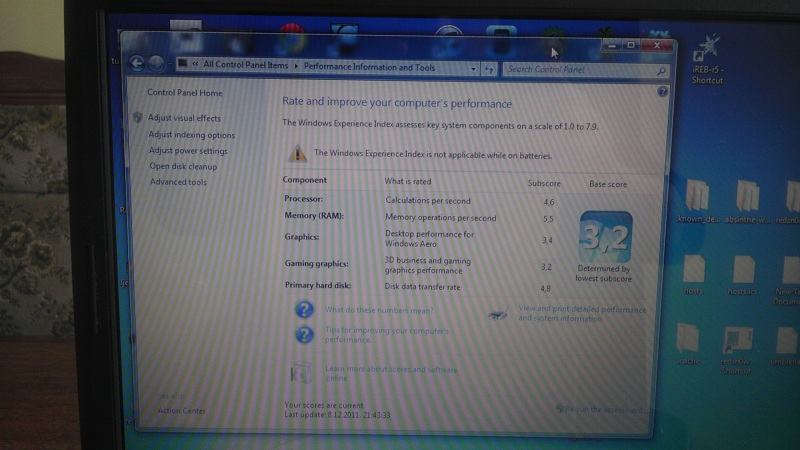800x450 pixels.
Task: Click the 'Primary hard disk:' component label
Action: click(318, 285)
